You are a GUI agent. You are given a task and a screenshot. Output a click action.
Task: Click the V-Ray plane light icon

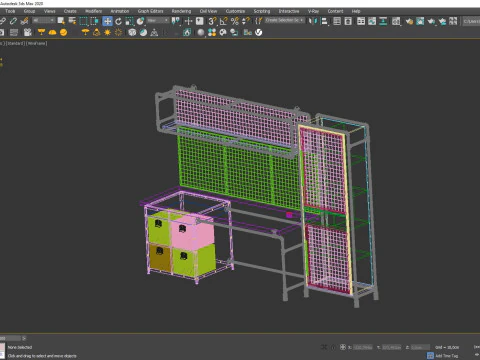41,32
